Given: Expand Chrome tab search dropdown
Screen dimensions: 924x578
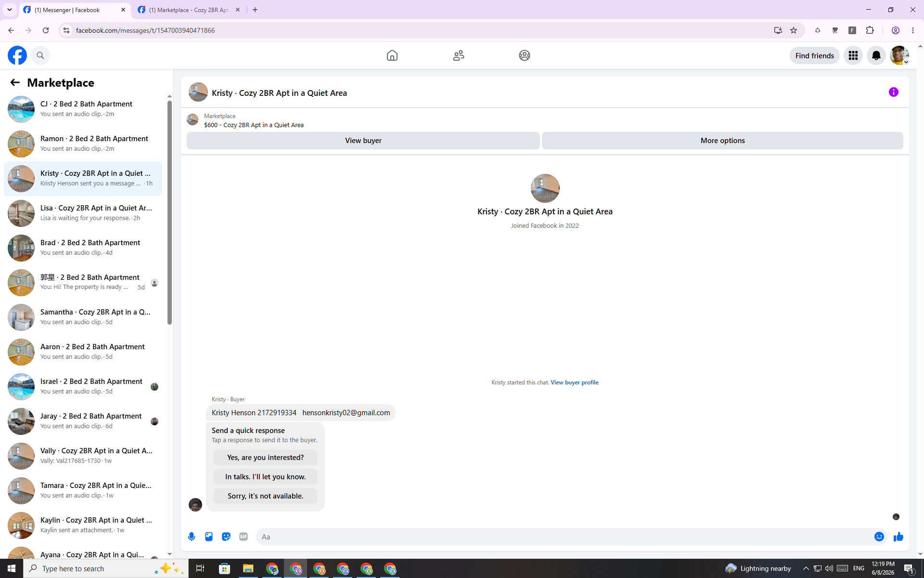Looking at the screenshot, I should [x=10, y=10].
